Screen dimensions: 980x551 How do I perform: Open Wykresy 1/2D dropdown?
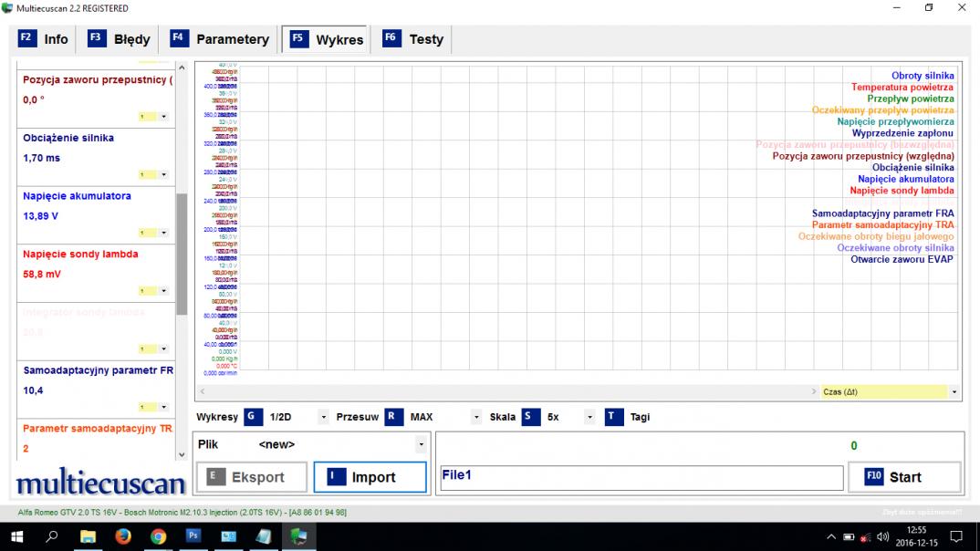[323, 417]
